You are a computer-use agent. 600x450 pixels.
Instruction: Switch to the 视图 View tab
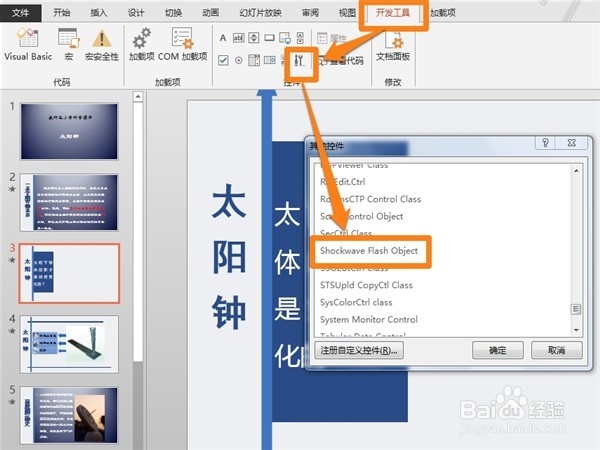click(347, 13)
